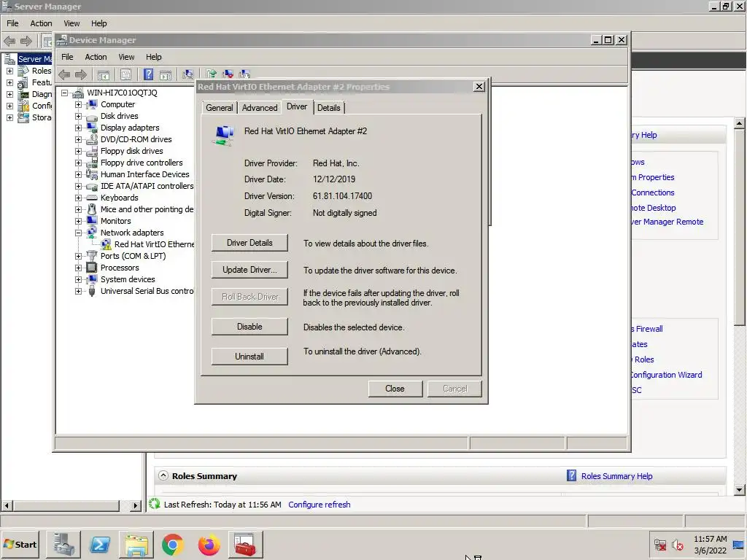Click the Roles Summary Help question icon
This screenshot has width=747, height=560.
[571, 475]
